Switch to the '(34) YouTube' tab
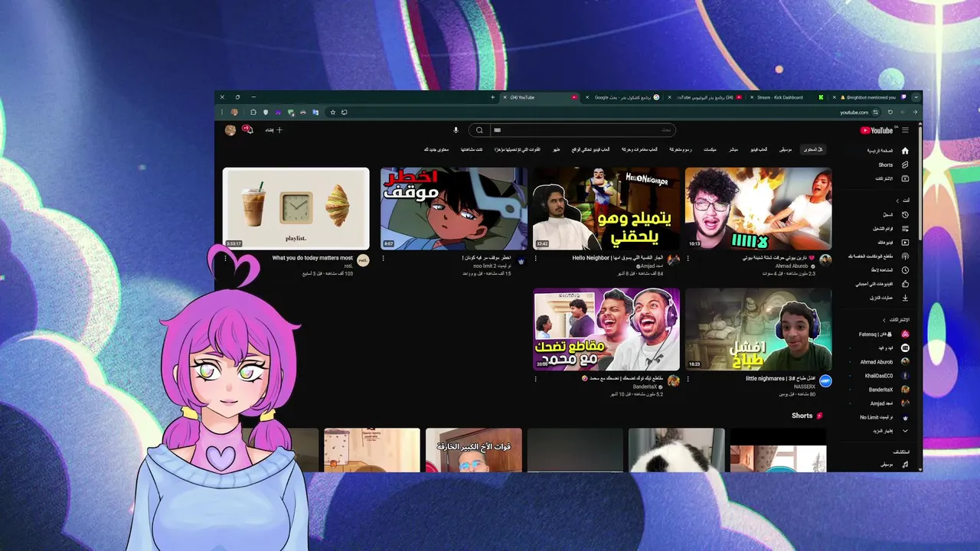Image resolution: width=980 pixels, height=551 pixels. [541, 97]
